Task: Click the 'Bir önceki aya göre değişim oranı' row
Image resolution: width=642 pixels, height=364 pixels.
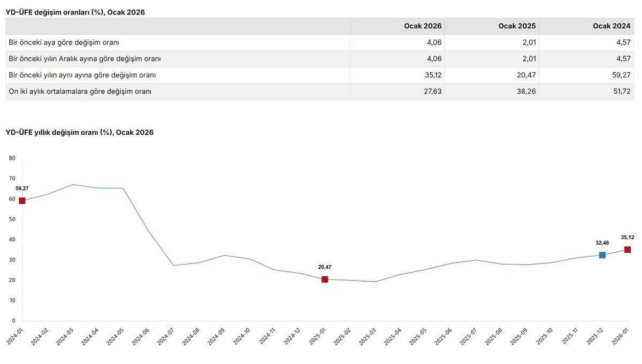Action: [320, 42]
